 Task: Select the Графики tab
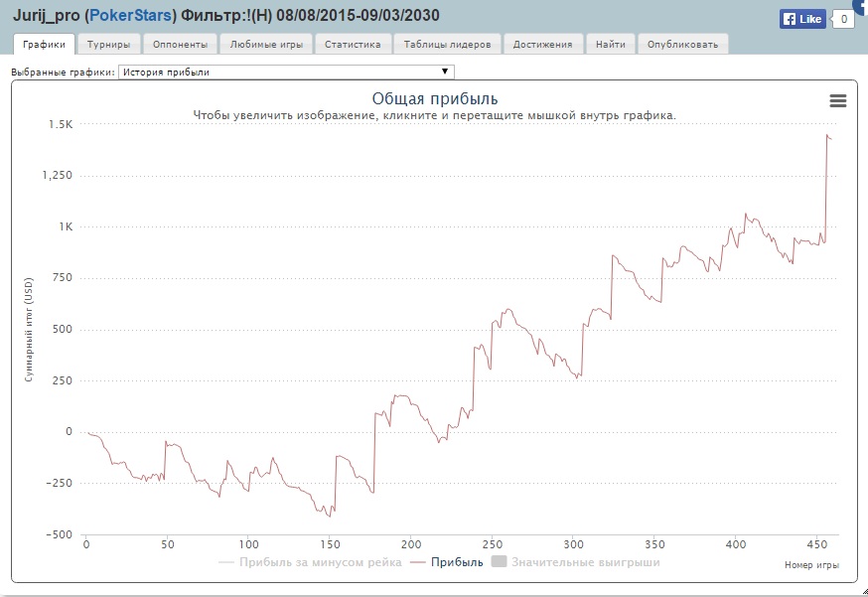(x=44, y=45)
